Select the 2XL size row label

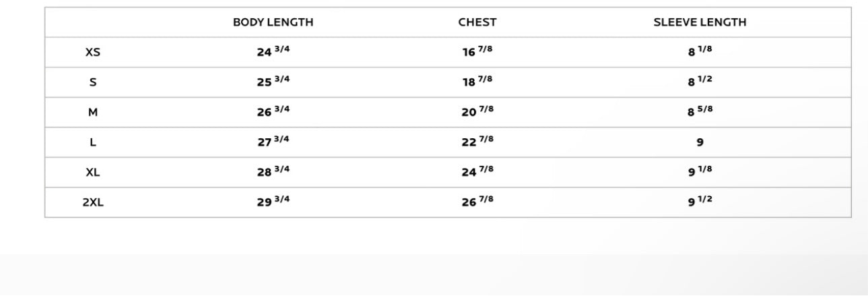[93, 202]
